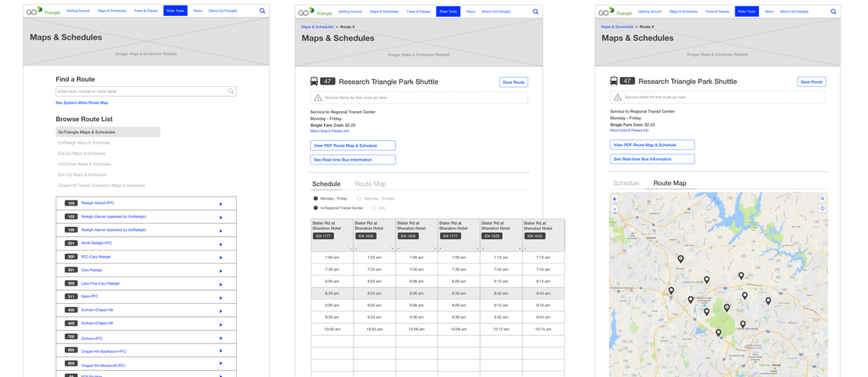This screenshot has width=868, height=377.
Task: Select the to Regional Transit Center option
Action: [x=315, y=208]
